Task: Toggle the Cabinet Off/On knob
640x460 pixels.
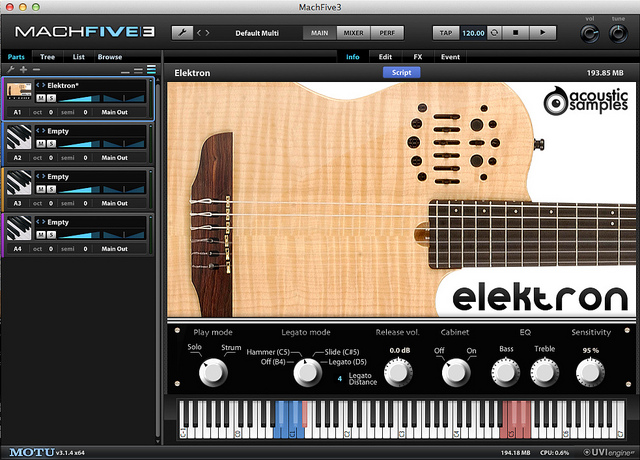Action: click(x=456, y=373)
